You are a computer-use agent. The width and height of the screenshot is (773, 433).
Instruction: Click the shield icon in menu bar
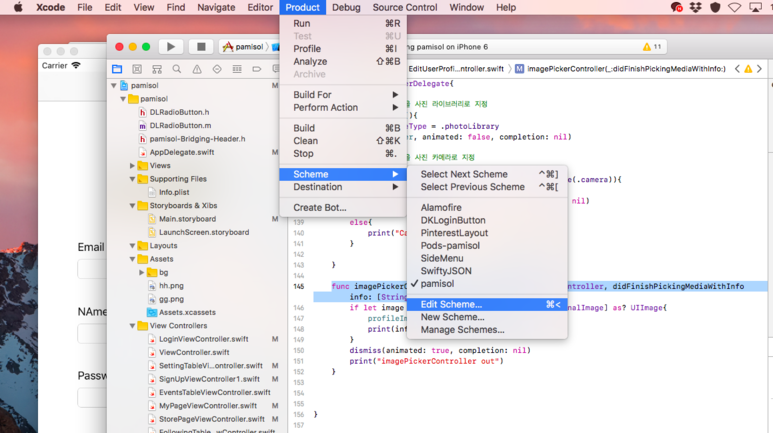715,7
